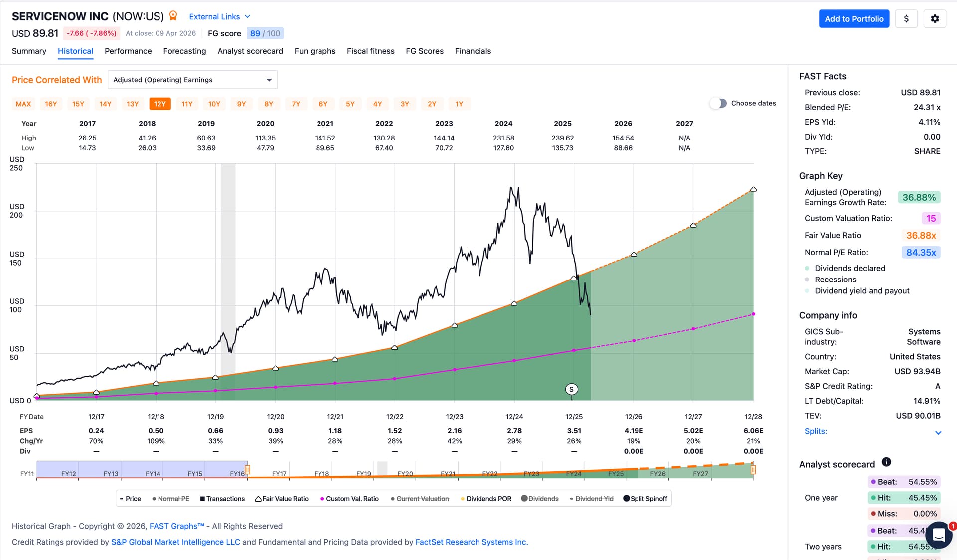Open the Adjusted (Operating) Earnings dropdown
This screenshot has height=560, width=957.
tap(192, 80)
